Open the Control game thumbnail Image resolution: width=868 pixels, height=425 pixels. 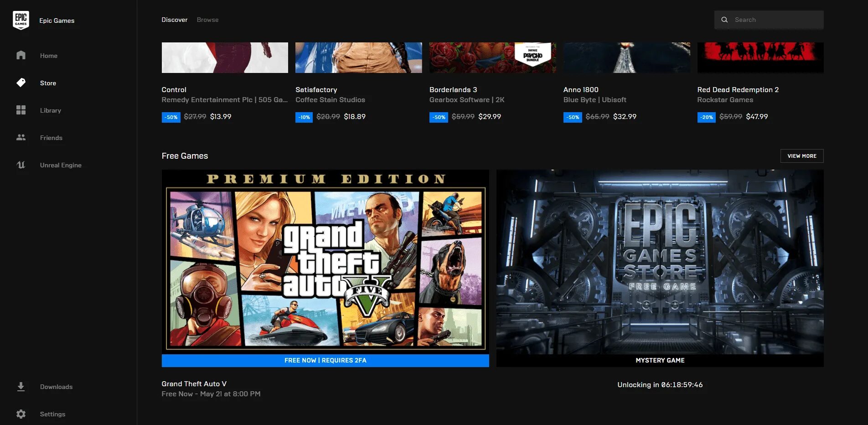tap(225, 57)
